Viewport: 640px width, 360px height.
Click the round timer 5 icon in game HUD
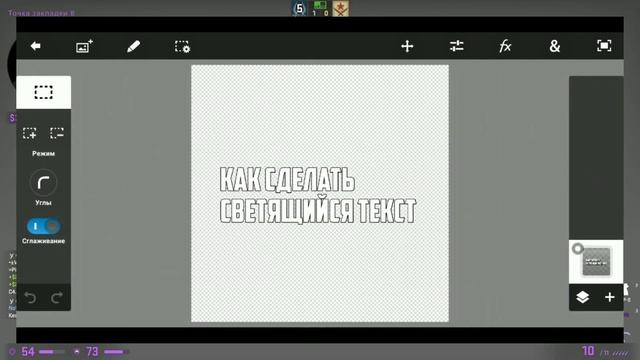pyautogui.click(x=300, y=9)
